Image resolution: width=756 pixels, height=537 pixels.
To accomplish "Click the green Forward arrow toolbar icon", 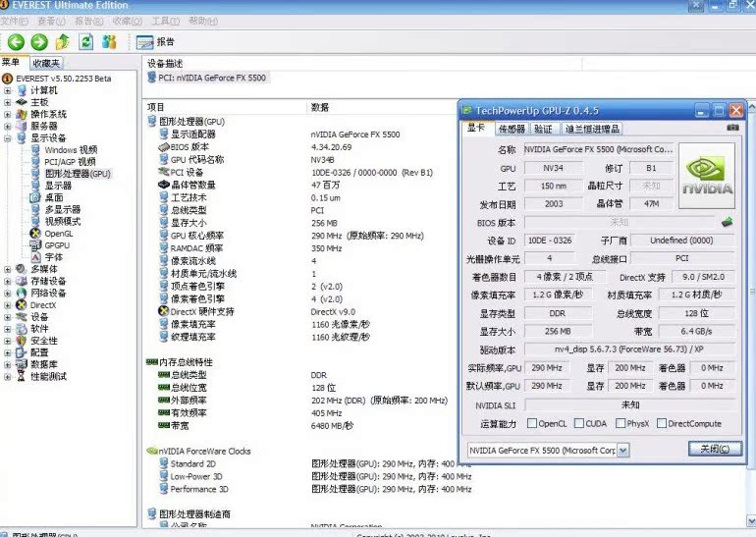I will coord(39,42).
